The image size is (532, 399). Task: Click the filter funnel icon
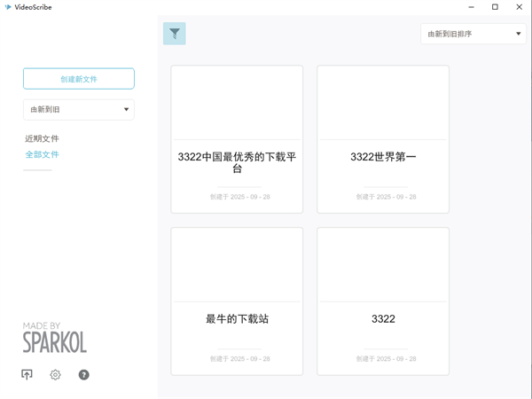(175, 34)
